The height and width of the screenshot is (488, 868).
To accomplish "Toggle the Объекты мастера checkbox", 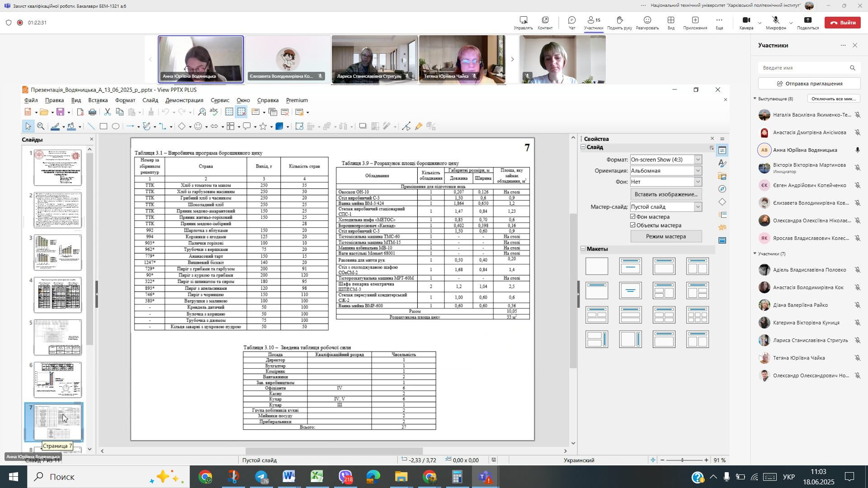I will tap(633, 225).
